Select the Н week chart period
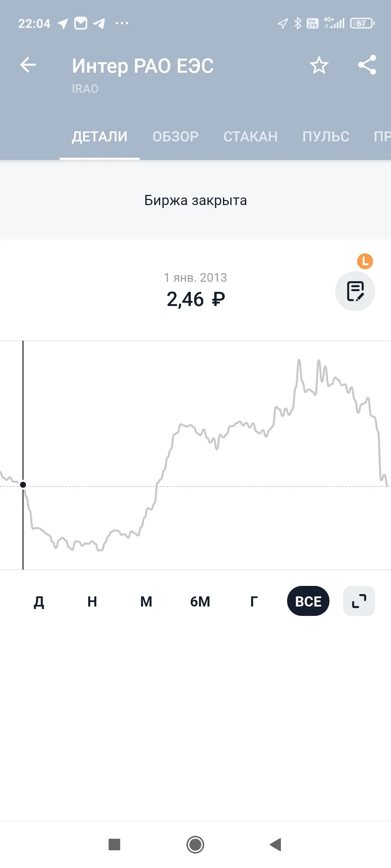 point(92,601)
